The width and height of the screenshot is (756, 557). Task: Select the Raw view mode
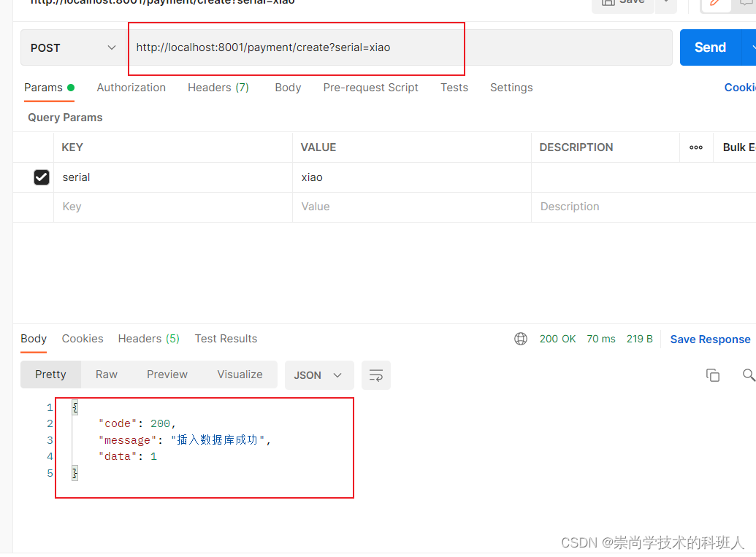[x=107, y=374]
